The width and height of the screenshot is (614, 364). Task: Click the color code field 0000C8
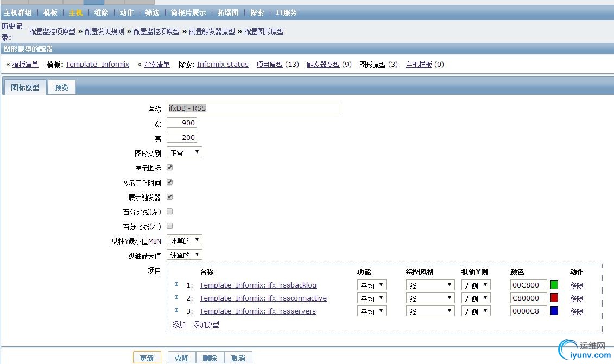pyautogui.click(x=529, y=311)
